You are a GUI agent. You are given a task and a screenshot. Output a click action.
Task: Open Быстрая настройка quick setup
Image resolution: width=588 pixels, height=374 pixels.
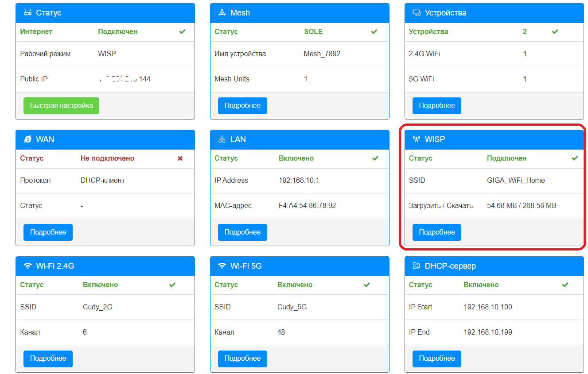click(62, 106)
